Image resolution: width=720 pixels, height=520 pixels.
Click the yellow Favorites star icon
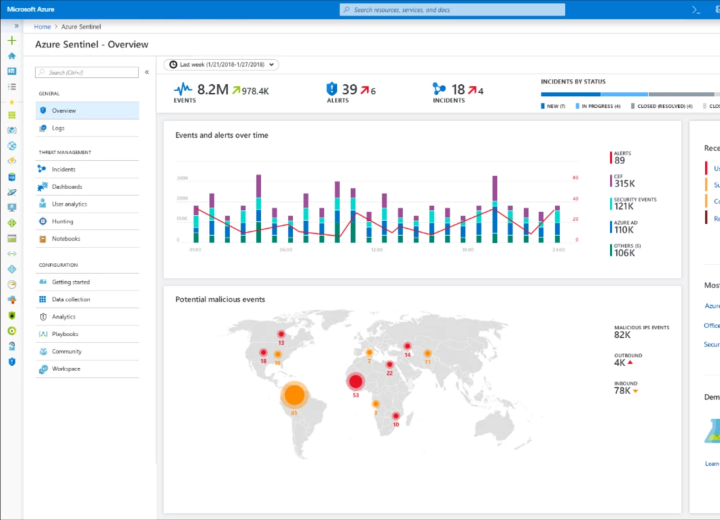pyautogui.click(x=12, y=102)
